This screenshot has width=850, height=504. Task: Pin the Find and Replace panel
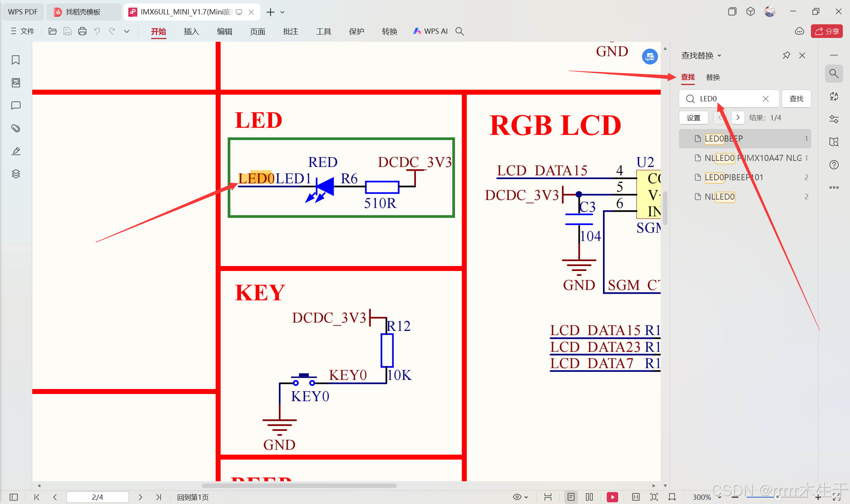[x=786, y=55]
